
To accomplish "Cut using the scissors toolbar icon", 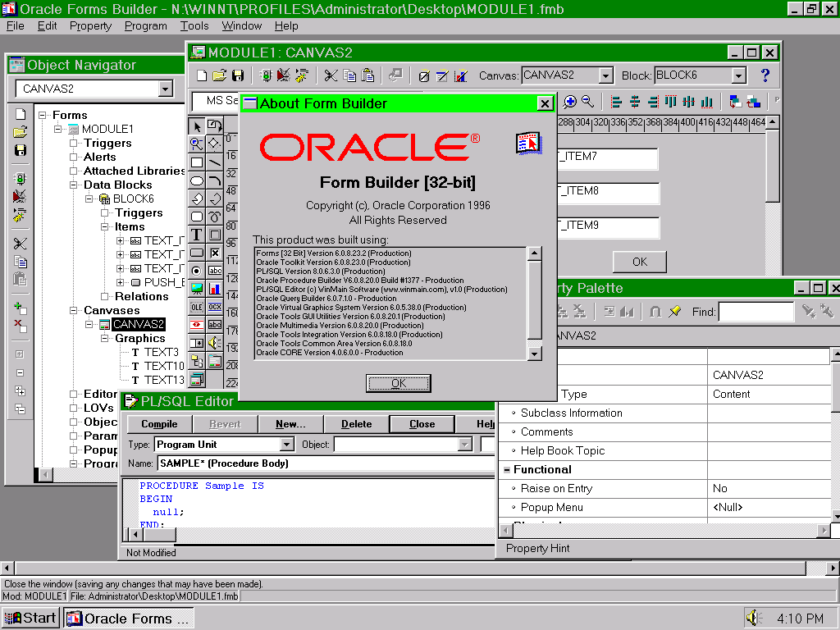I will tap(331, 76).
